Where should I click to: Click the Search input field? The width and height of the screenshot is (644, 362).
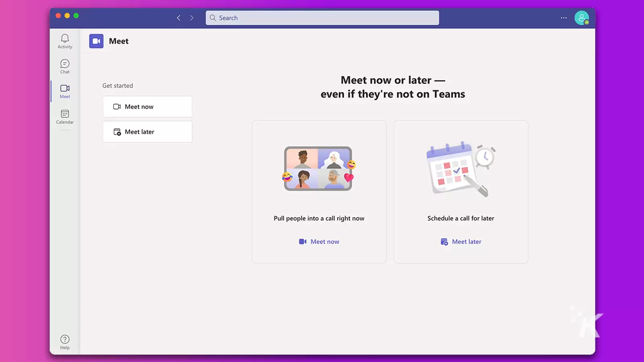pos(322,18)
